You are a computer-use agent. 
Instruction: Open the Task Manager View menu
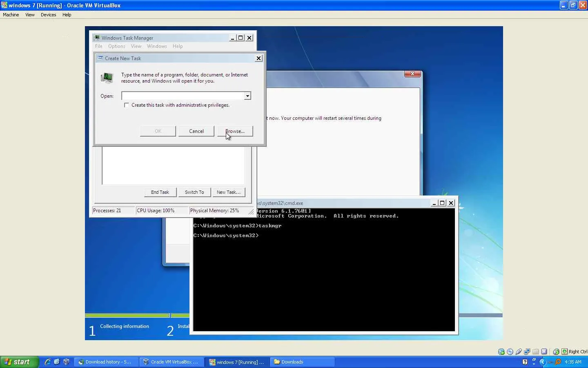click(x=136, y=46)
